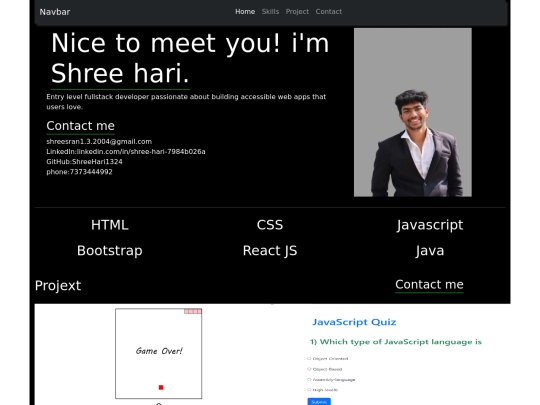Click the HTML skill label
Viewport: 540px width, 405px height.
[110, 225]
